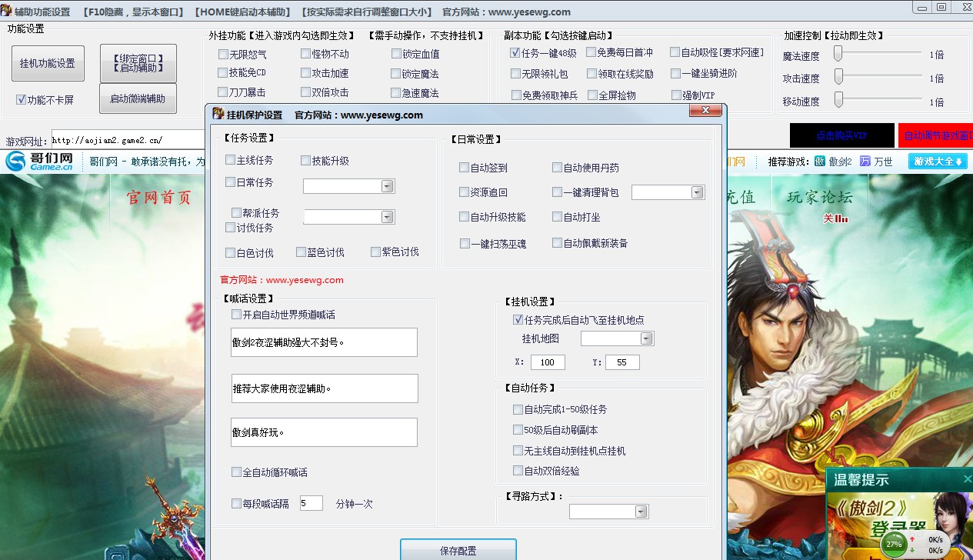Check the 帮派任务 option
Viewport: 973px width, 560px height.
point(236,212)
